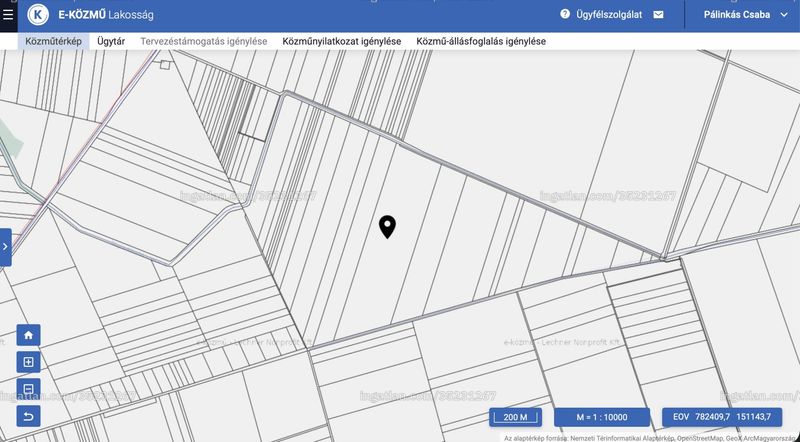Open the help question mark icon
800x442 pixels.
click(565, 14)
